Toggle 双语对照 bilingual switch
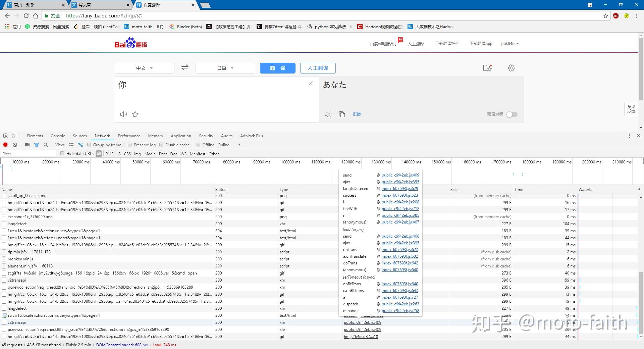The width and height of the screenshot is (644, 349). click(512, 114)
